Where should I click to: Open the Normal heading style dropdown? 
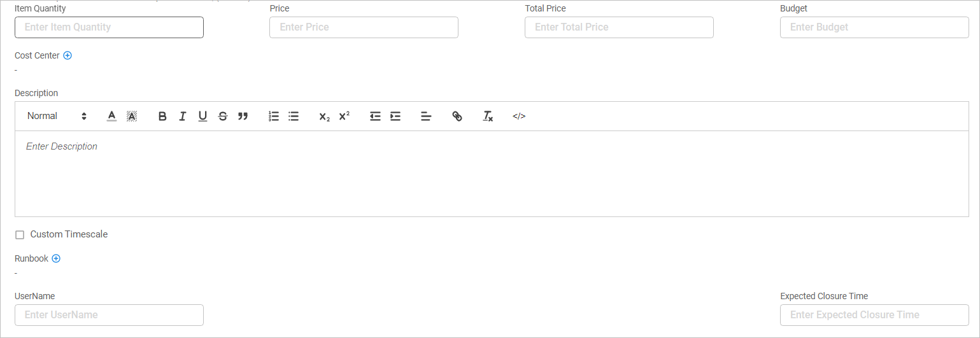[x=57, y=116]
